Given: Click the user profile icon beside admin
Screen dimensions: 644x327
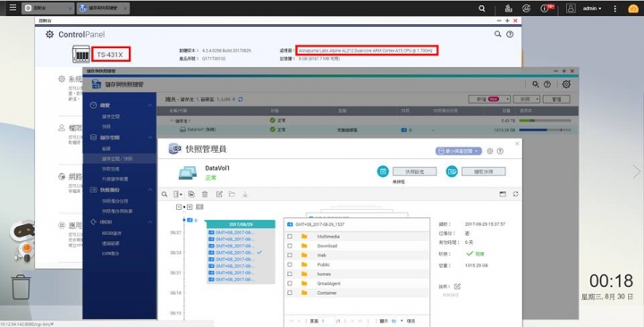Looking at the screenshot, I should tap(571, 8).
